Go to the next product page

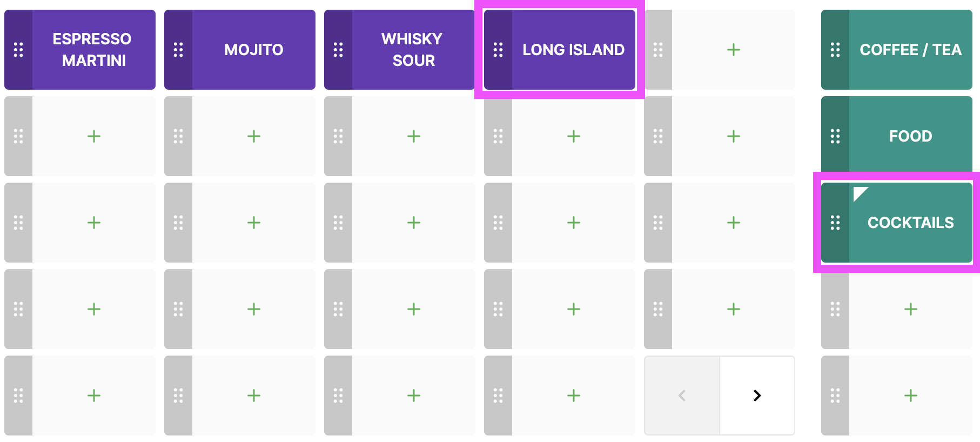pyautogui.click(x=757, y=396)
